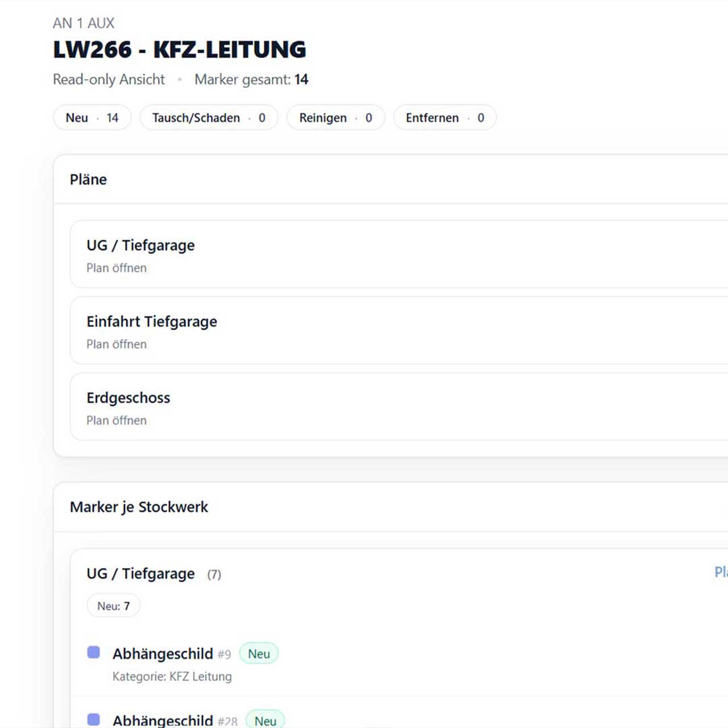Select the Reinigen 0 filter chip
The image size is (728, 728).
(x=336, y=118)
